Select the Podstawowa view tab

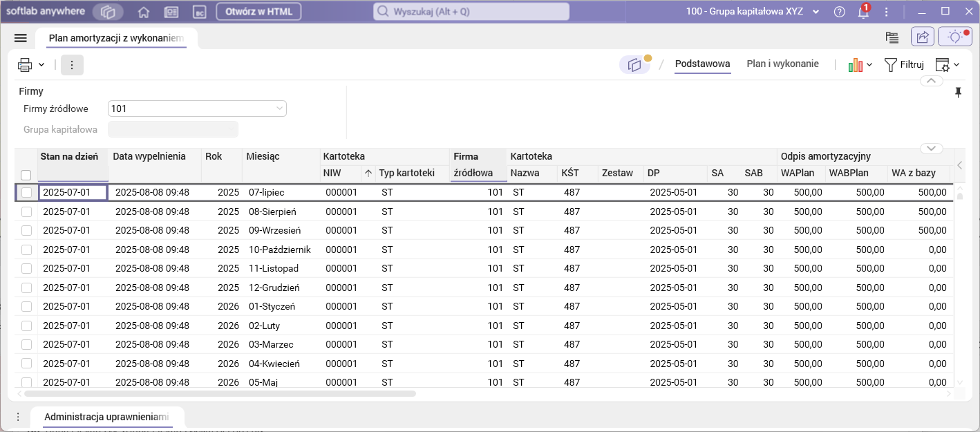coord(702,64)
